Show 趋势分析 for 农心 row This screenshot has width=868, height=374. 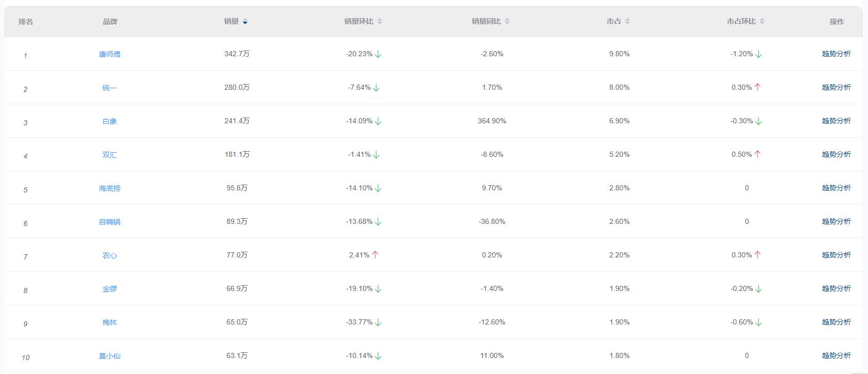click(836, 255)
